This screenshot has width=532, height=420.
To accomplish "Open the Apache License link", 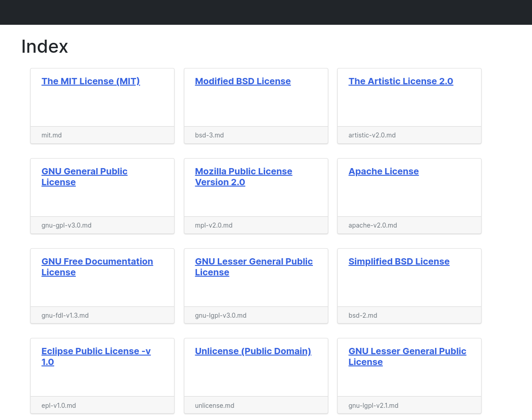I will coord(383,171).
